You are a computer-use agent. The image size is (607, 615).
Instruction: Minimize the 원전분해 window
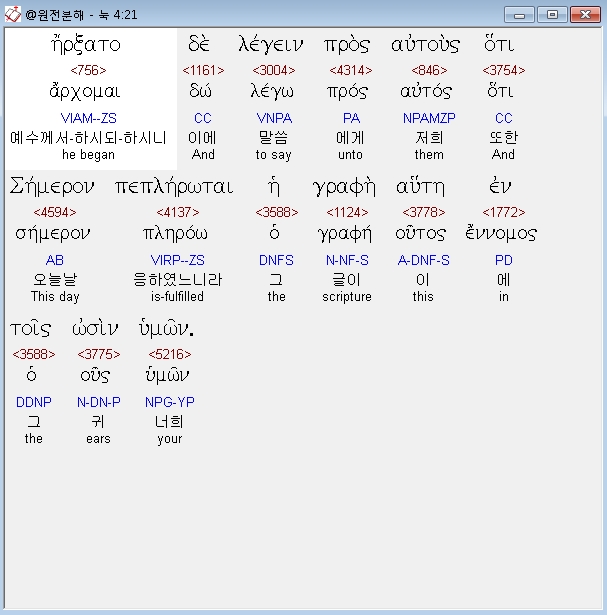[519, 15]
